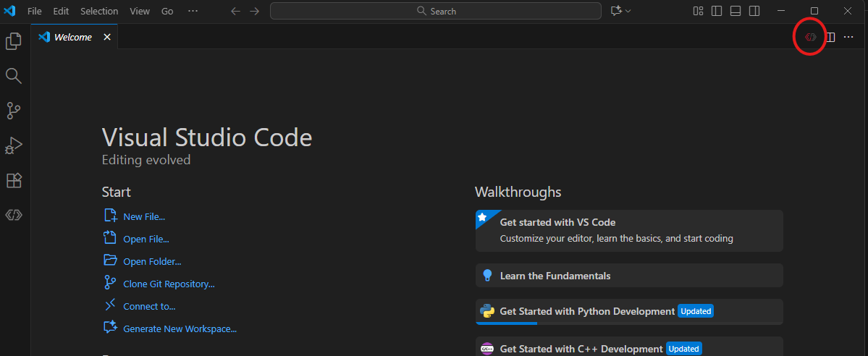Open the Extensions view

[14, 180]
